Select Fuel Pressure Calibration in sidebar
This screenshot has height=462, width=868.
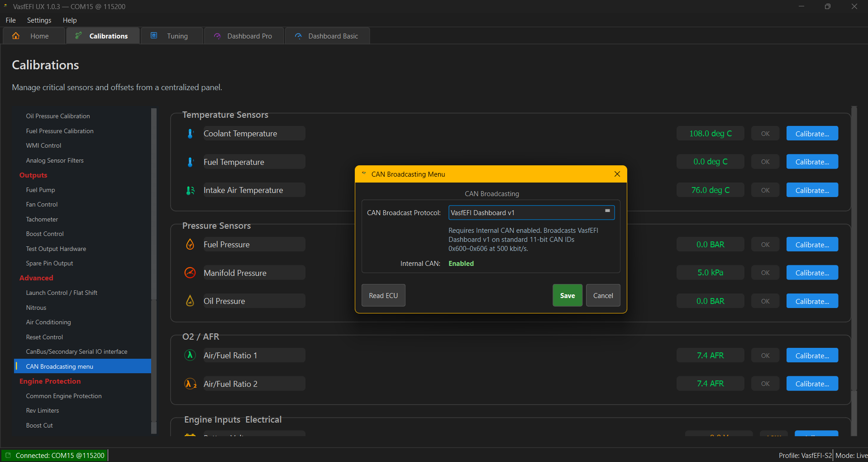(x=83, y=131)
